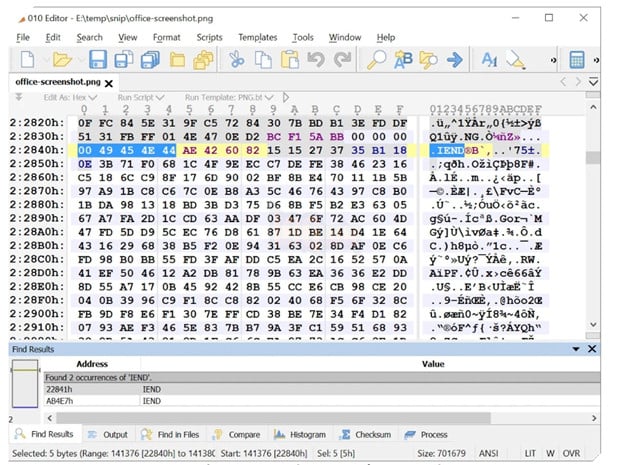Switch to the Process tab
The image size is (630, 465).
[x=426, y=434]
